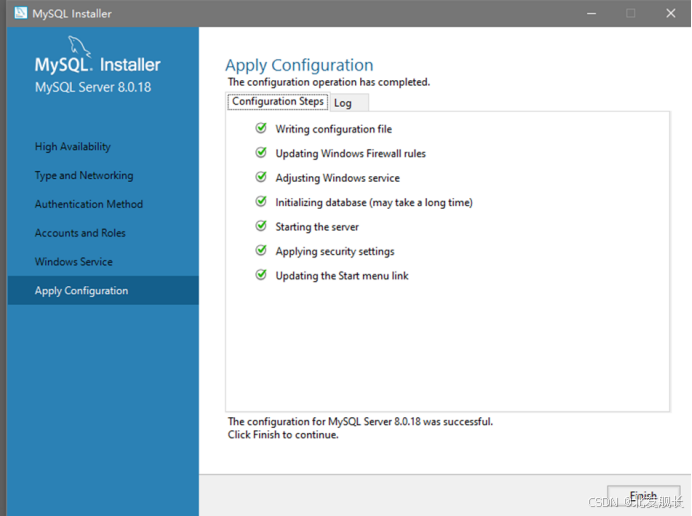The height and width of the screenshot is (516, 692).
Task: Click the MySQL Installer title bar icon
Action: point(20,13)
